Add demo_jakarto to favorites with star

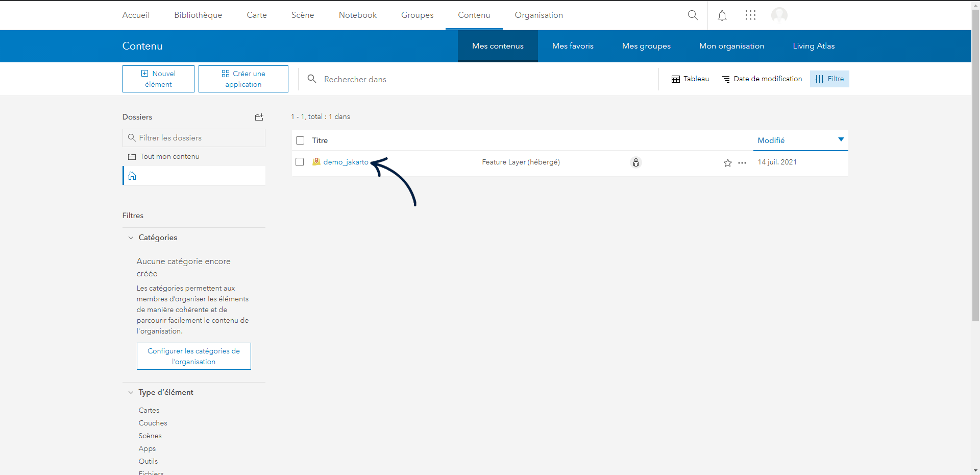click(727, 163)
